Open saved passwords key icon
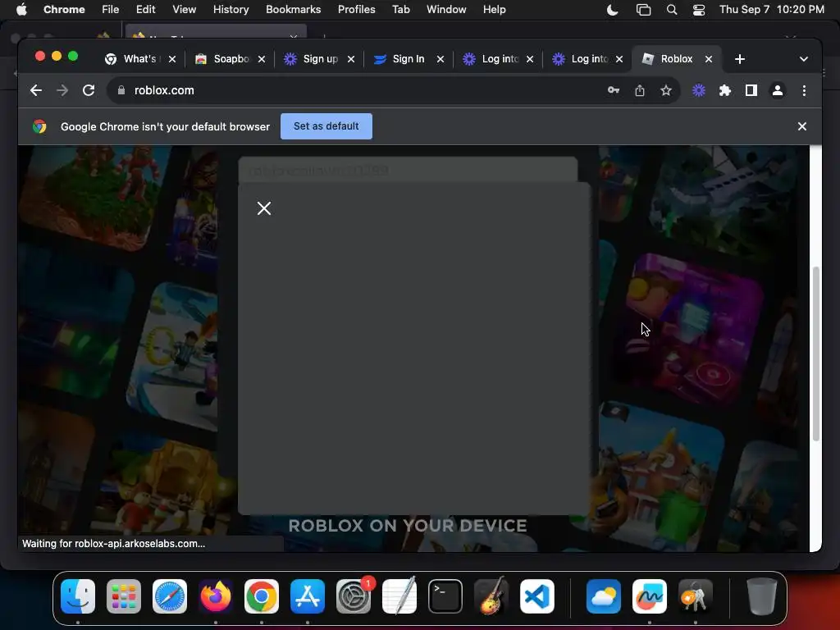The image size is (840, 630). coord(614,90)
